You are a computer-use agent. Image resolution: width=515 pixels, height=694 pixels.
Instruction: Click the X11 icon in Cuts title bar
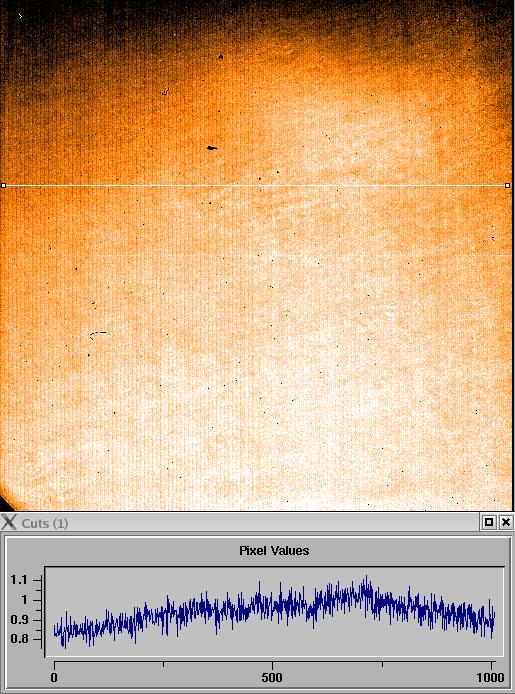(x=8, y=522)
